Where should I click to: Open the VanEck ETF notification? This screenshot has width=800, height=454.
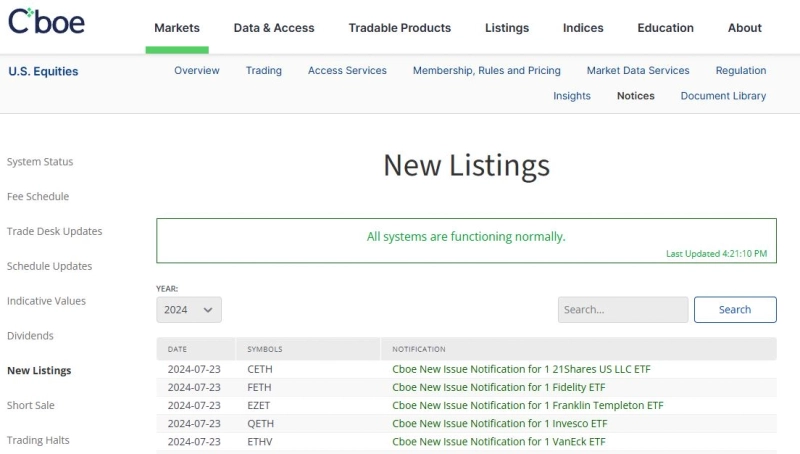pos(498,441)
